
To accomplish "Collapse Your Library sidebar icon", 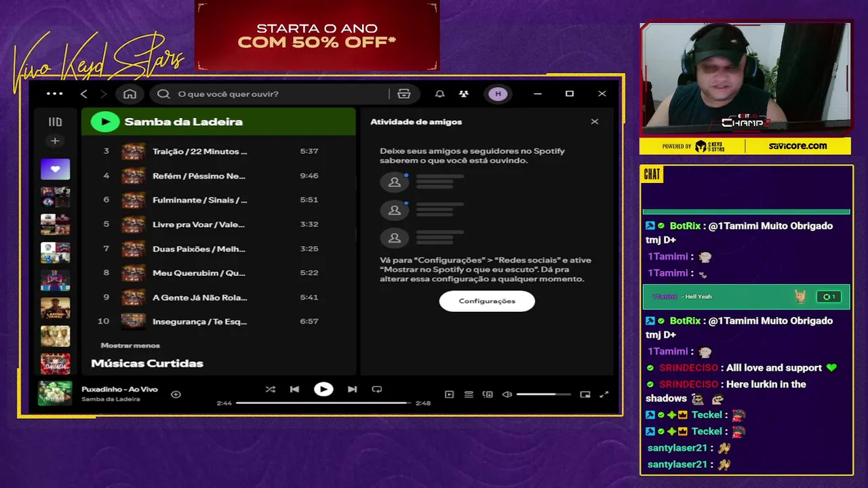I will [55, 122].
